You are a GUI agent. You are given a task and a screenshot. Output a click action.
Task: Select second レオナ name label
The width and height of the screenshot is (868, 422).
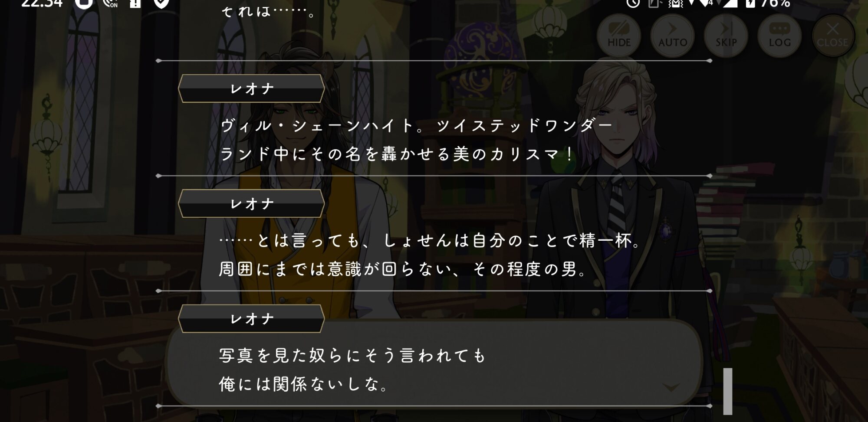coord(252,203)
